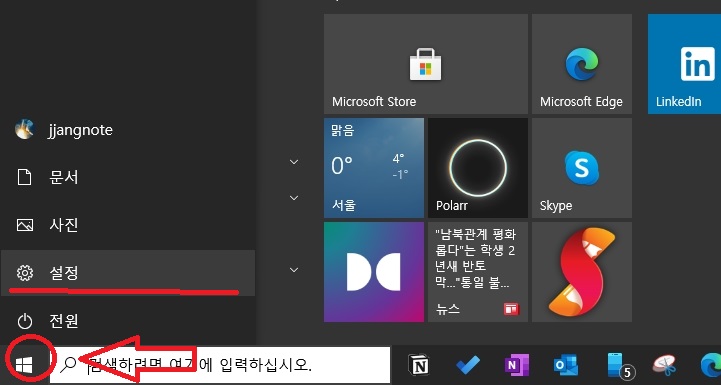Click the Skype S logo
The height and width of the screenshot is (385, 721).
pyautogui.click(x=582, y=168)
